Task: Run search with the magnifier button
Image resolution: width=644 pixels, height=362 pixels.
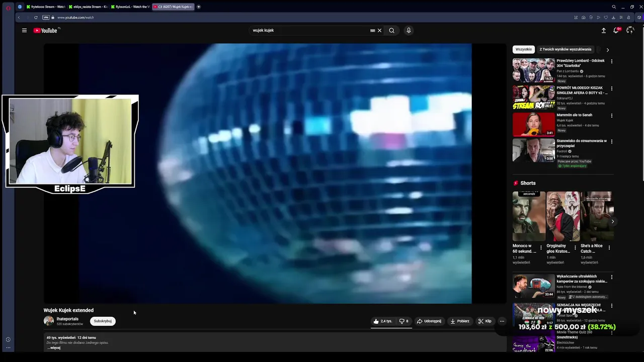Action: (x=391, y=30)
